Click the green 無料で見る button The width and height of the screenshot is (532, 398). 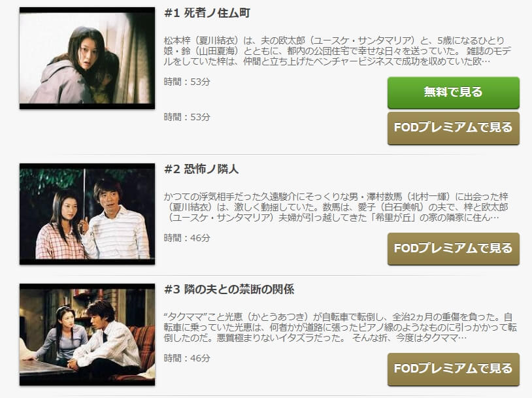[454, 92]
